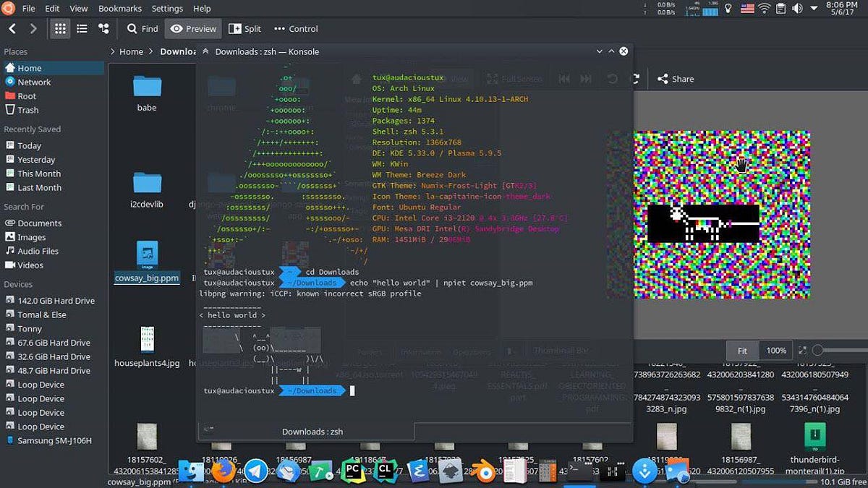This screenshot has height=488, width=868.
Task: Open the babe folder
Action: click(147, 86)
